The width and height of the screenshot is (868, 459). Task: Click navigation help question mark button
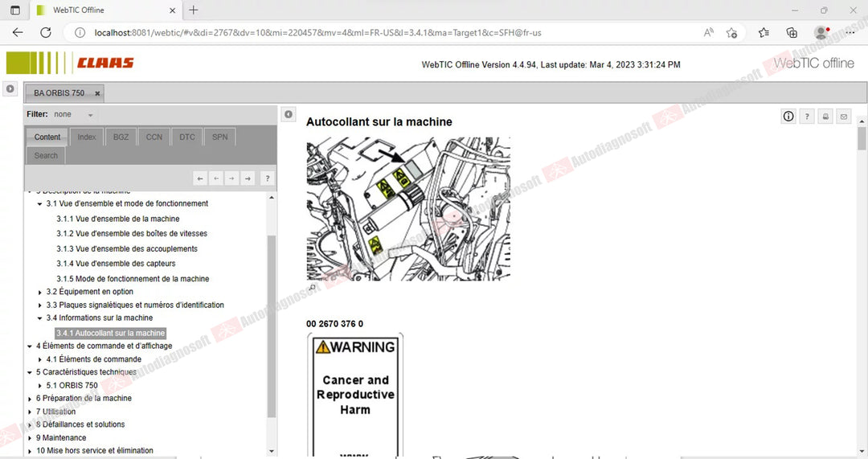(268, 178)
